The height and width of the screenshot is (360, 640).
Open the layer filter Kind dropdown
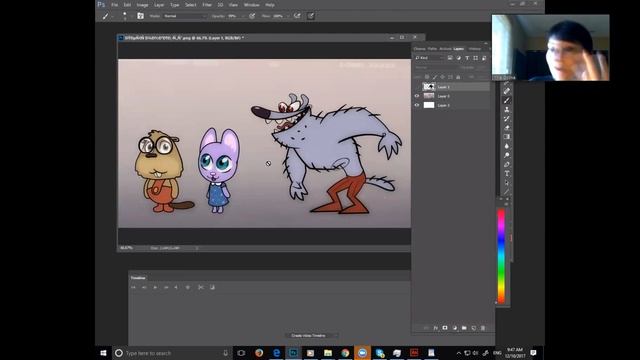point(429,58)
